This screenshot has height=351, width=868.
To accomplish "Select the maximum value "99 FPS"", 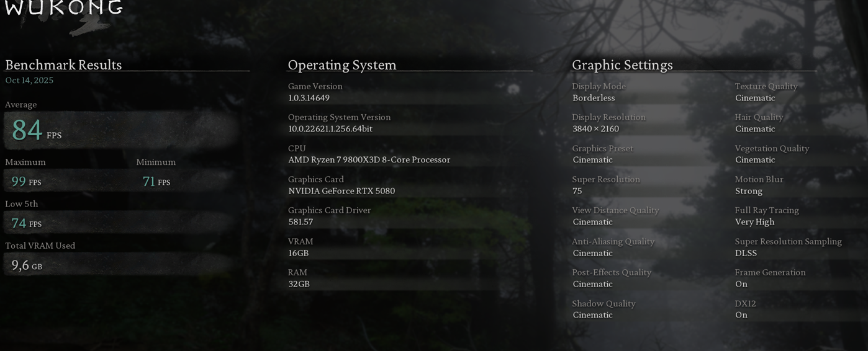I will [x=26, y=182].
